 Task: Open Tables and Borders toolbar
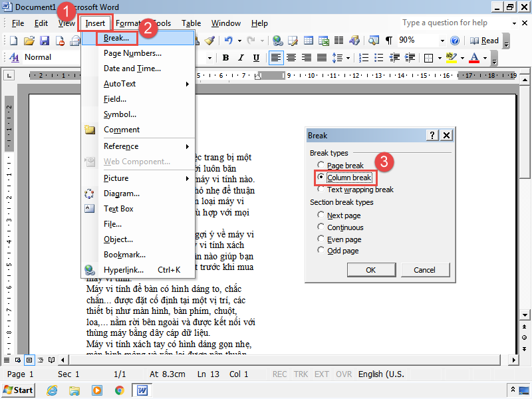pyautogui.click(x=293, y=41)
